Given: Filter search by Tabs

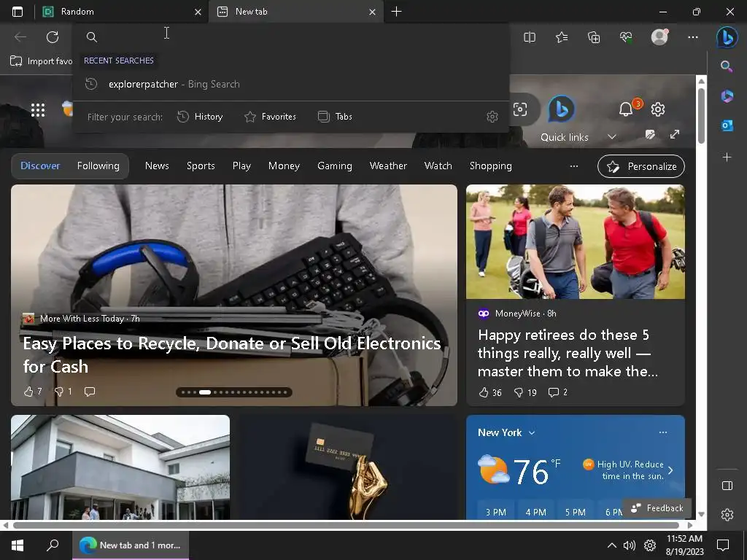Looking at the screenshot, I should [335, 117].
